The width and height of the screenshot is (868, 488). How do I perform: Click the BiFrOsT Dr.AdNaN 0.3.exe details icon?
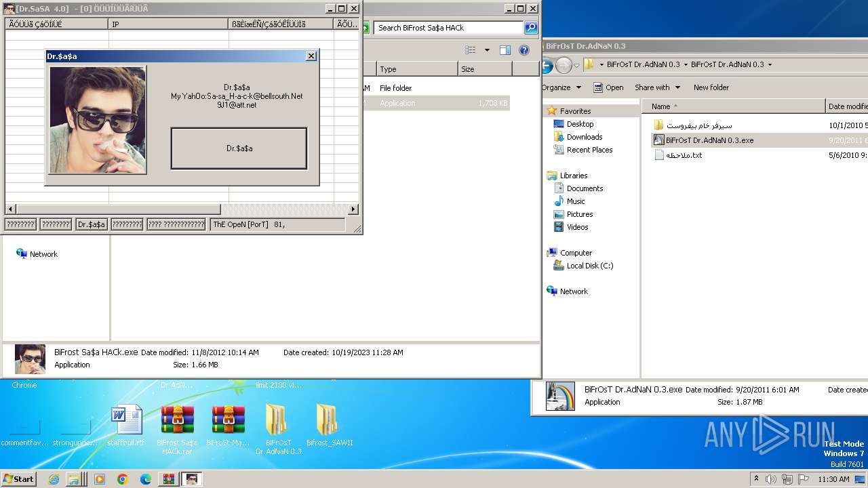(560, 396)
